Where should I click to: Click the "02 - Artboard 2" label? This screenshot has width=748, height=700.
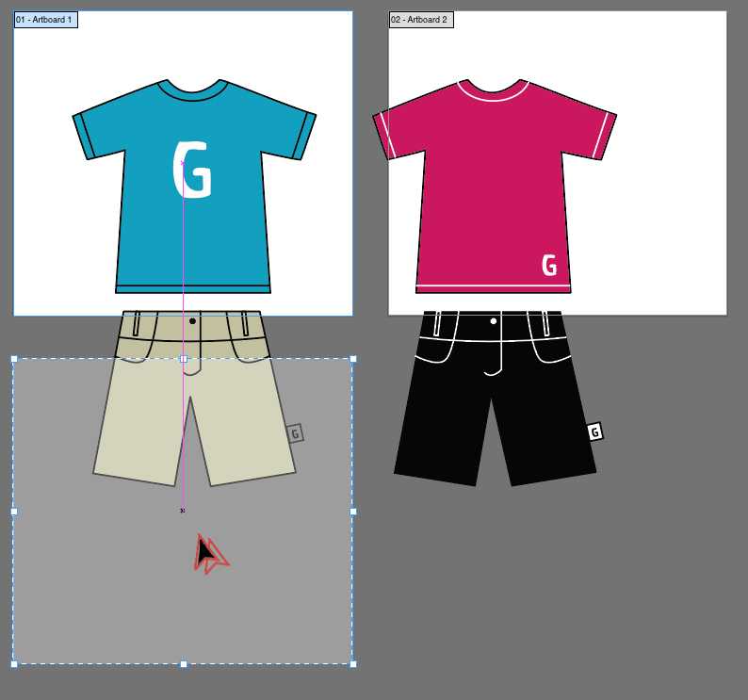click(x=420, y=20)
